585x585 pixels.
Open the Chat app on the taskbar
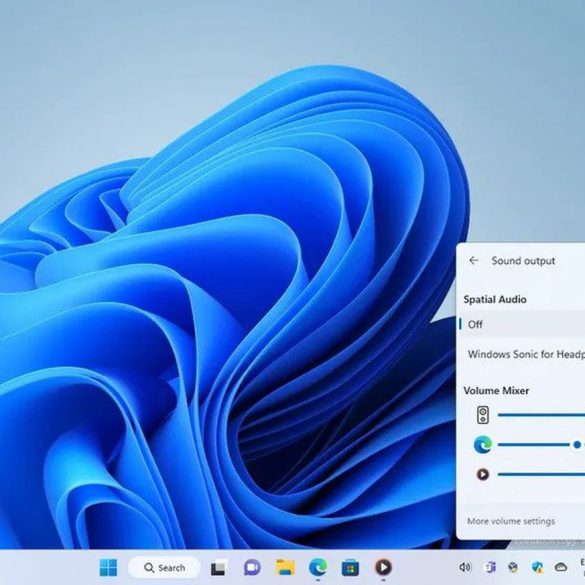click(x=252, y=567)
